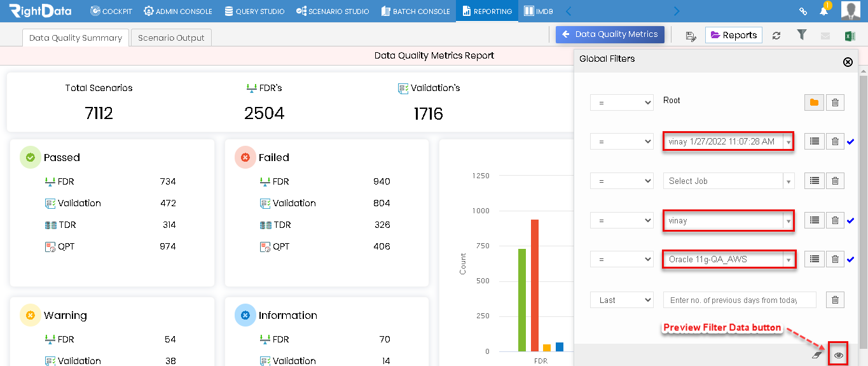Click the Data Quality Metrics back button
This screenshot has height=366, width=868.
pyautogui.click(x=610, y=34)
